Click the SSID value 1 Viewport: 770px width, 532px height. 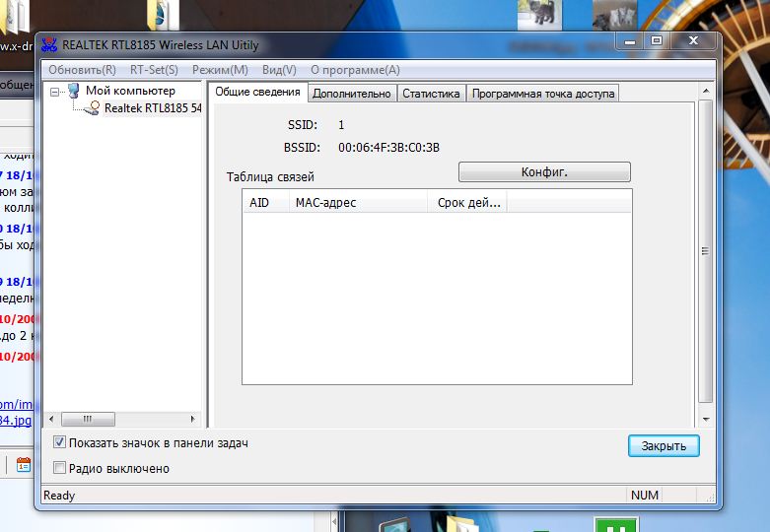click(x=341, y=125)
